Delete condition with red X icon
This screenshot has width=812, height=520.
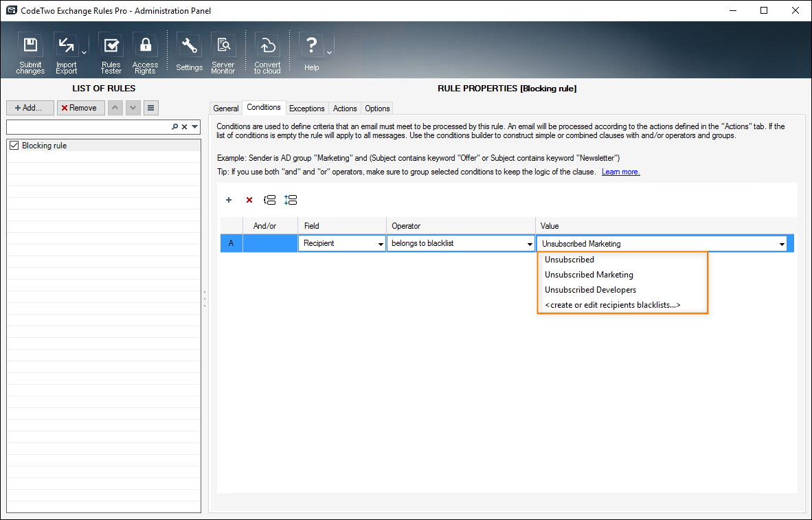pos(249,200)
